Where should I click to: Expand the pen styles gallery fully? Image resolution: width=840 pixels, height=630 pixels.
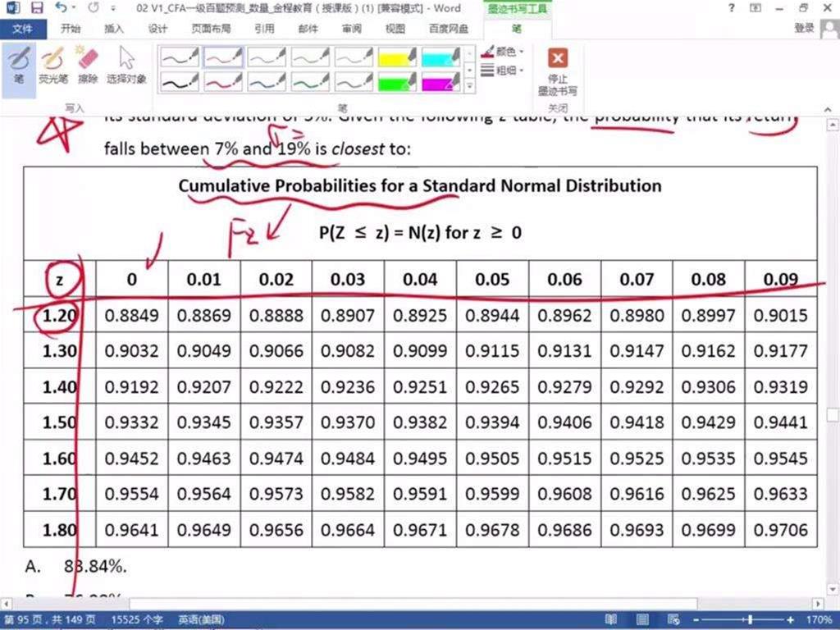469,85
